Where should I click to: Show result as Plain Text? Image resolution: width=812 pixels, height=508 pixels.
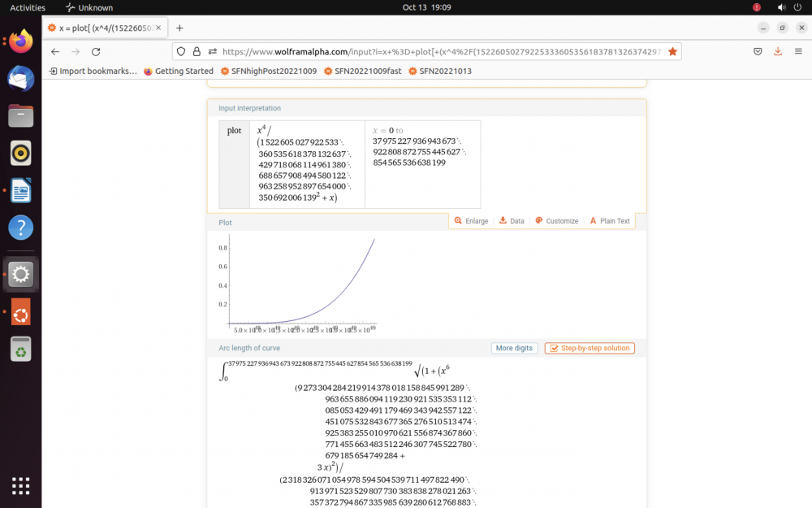click(609, 221)
